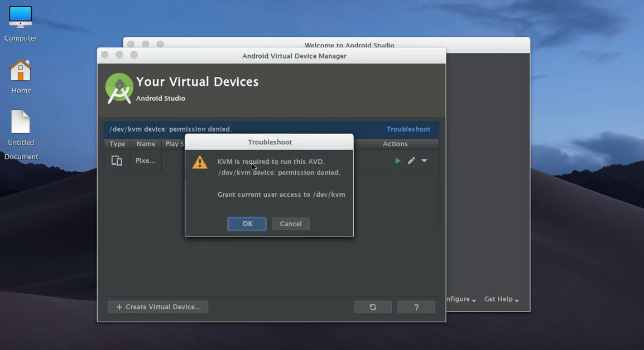Open Untitled Document on desktop
The height and width of the screenshot is (350, 644).
(x=20, y=121)
